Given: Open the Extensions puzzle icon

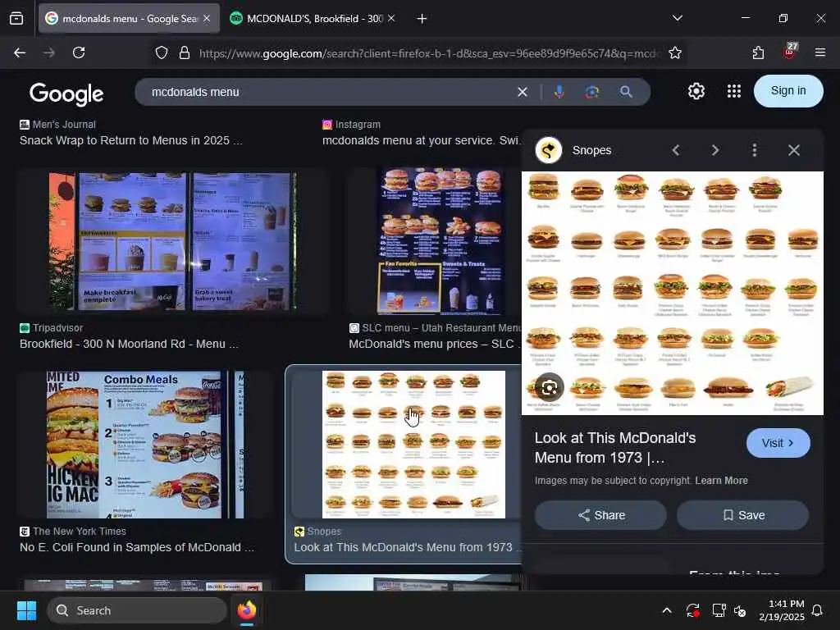Looking at the screenshot, I should click(x=758, y=52).
